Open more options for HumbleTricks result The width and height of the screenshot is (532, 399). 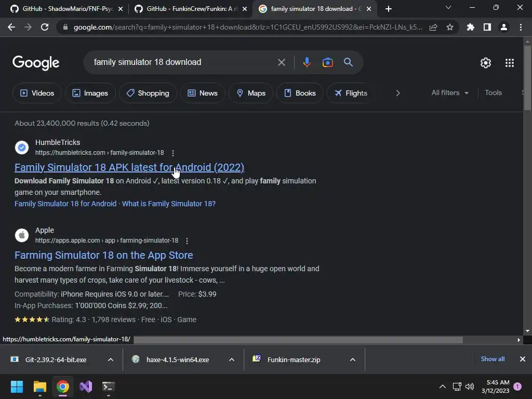(x=173, y=153)
